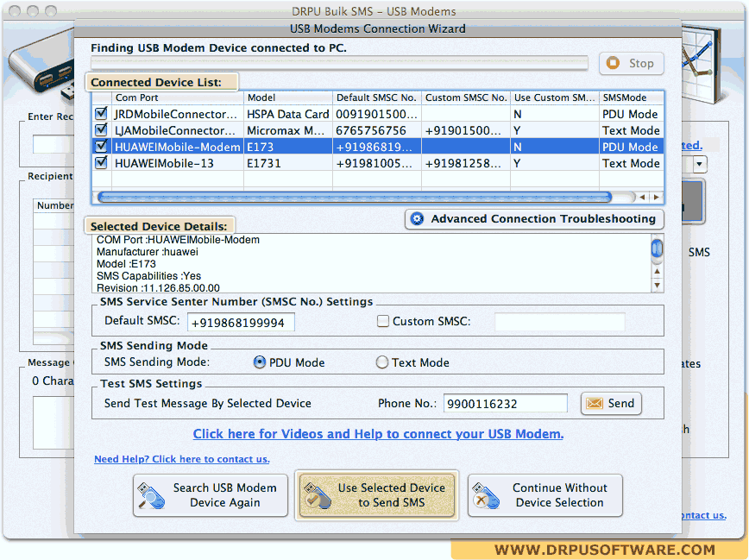
Task: Click the finding-device progress bar
Action: pyautogui.click(x=339, y=63)
